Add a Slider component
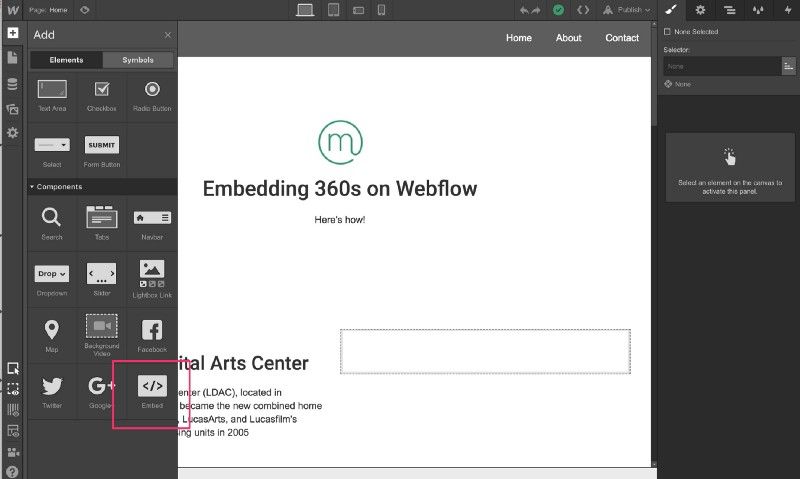The width and height of the screenshot is (800, 479). (x=102, y=280)
